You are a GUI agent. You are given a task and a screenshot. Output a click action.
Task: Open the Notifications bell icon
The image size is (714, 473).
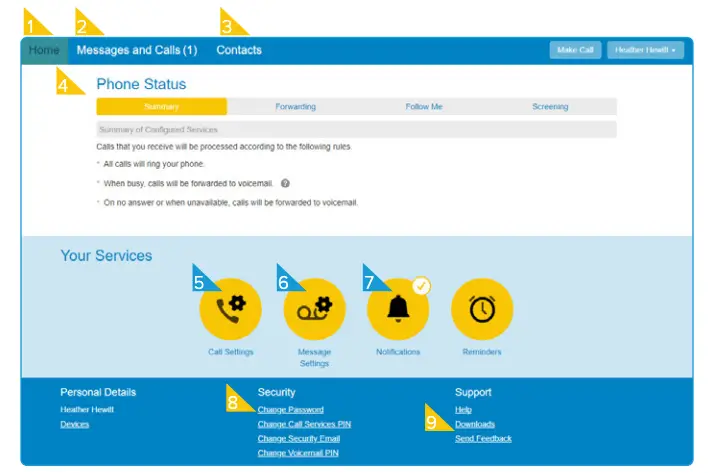398,309
